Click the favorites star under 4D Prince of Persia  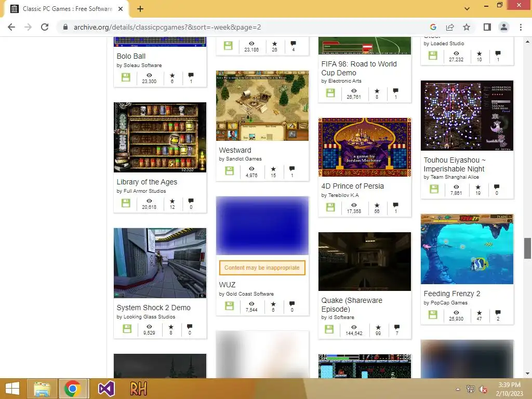[377, 205]
